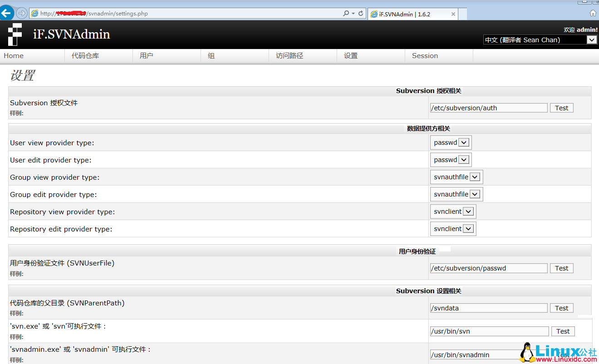This screenshot has height=364, width=599.
Task: Click the iF.SVNAdmin logo icon
Action: 15,34
